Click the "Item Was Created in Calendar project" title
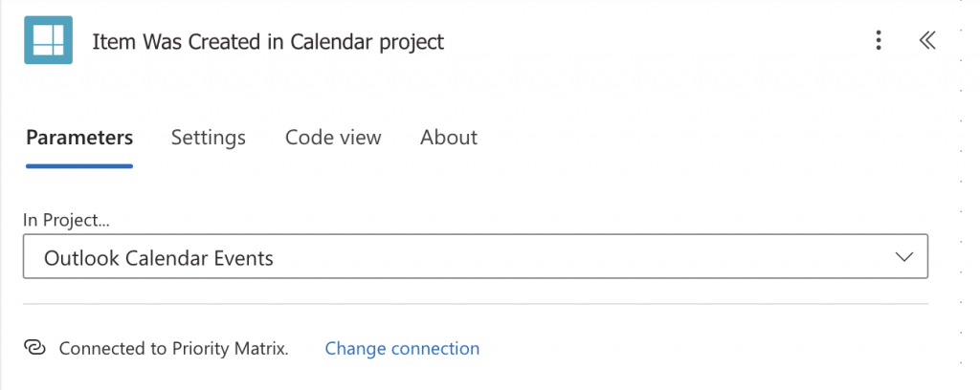The height and width of the screenshot is (390, 980). click(x=268, y=41)
